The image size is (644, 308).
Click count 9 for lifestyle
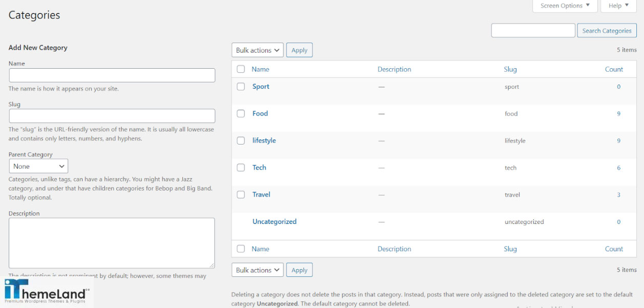618,140
